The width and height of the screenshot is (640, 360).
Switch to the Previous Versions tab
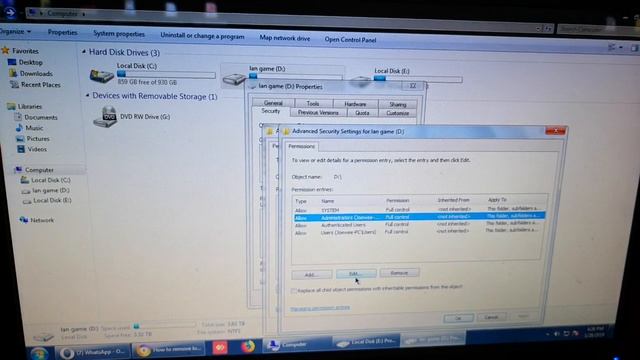(318, 112)
